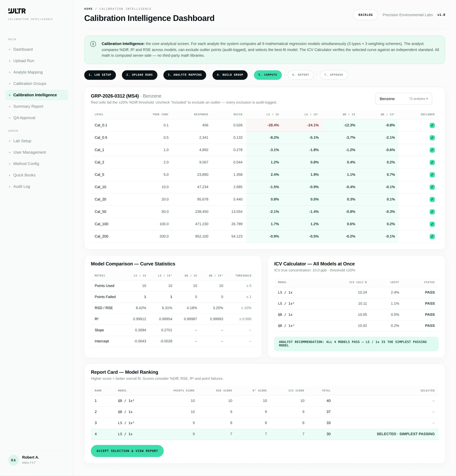Uncheck Included for Cal_0.1 row

tap(432, 125)
